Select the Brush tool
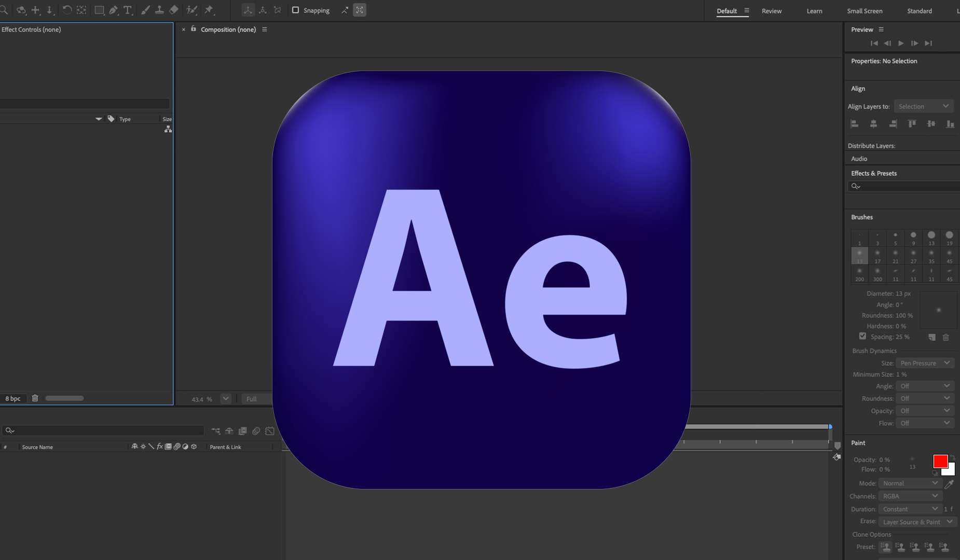The height and width of the screenshot is (560, 960). tap(145, 10)
